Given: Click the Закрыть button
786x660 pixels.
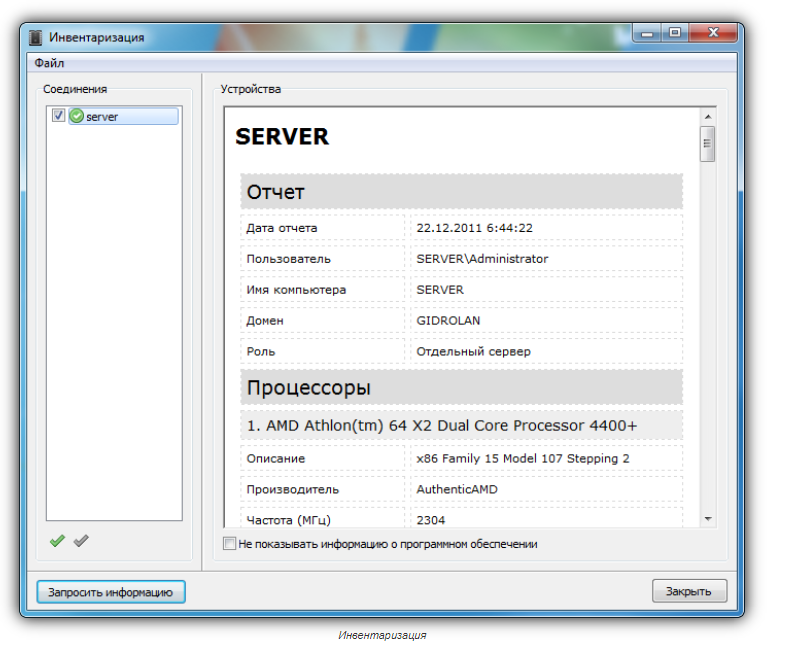Looking at the screenshot, I should [x=689, y=591].
